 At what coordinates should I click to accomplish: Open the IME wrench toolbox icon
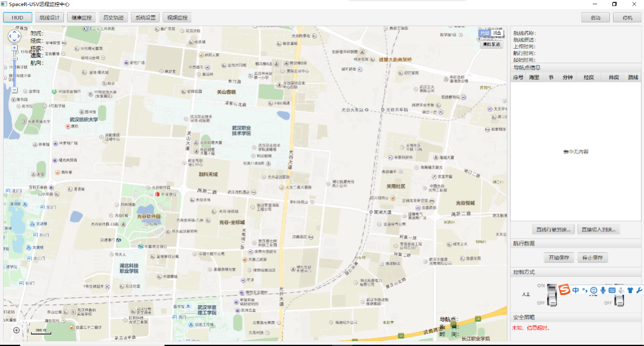(x=639, y=290)
